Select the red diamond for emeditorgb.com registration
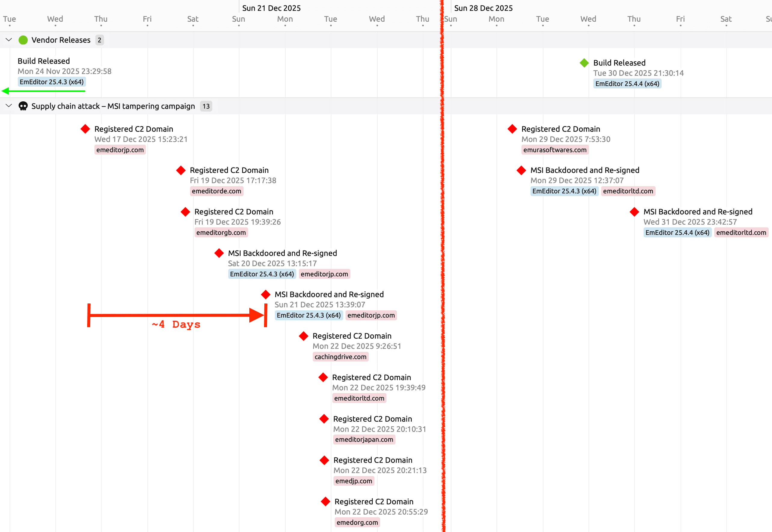The width and height of the screenshot is (772, 532). 185,211
